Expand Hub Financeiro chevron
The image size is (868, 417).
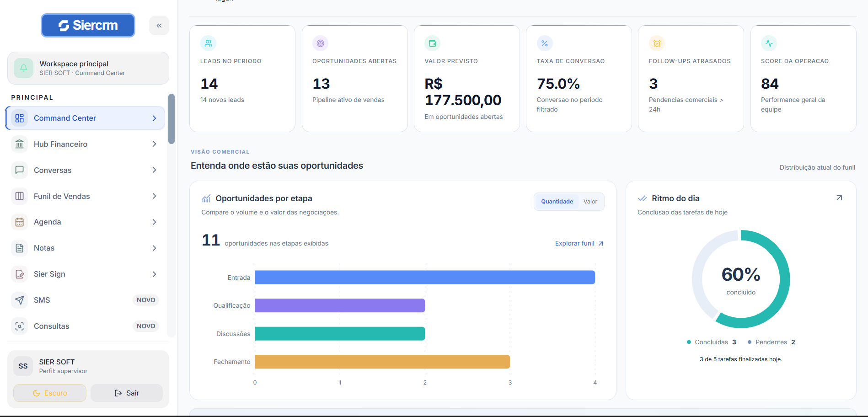point(155,144)
